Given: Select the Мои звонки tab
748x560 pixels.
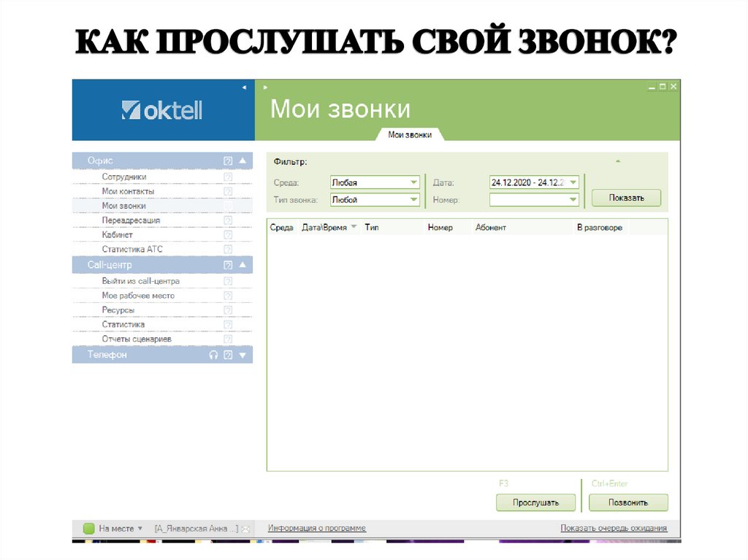Looking at the screenshot, I should (x=410, y=135).
